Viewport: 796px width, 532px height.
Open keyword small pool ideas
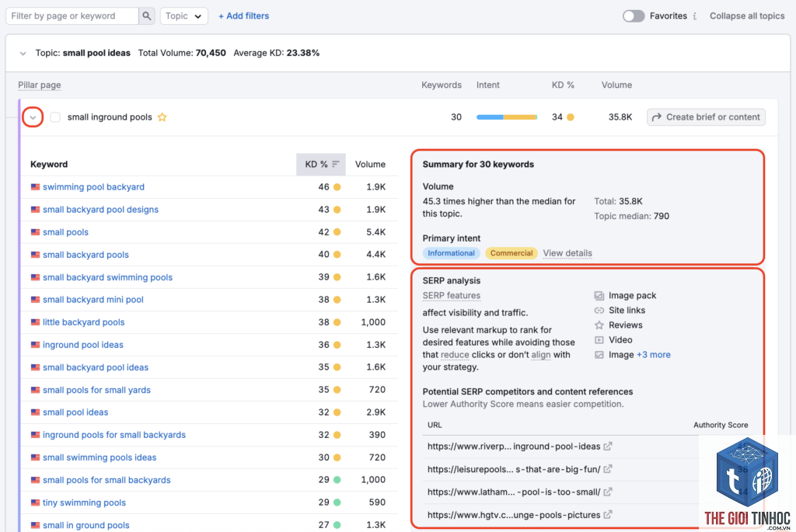tap(75, 412)
